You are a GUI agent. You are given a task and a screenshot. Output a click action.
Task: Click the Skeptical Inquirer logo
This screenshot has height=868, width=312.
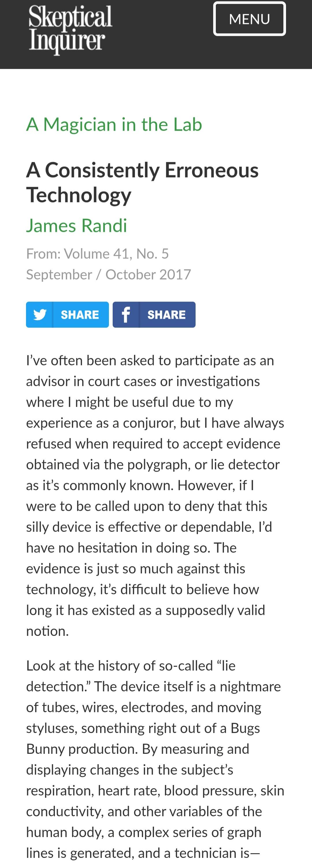click(x=70, y=30)
